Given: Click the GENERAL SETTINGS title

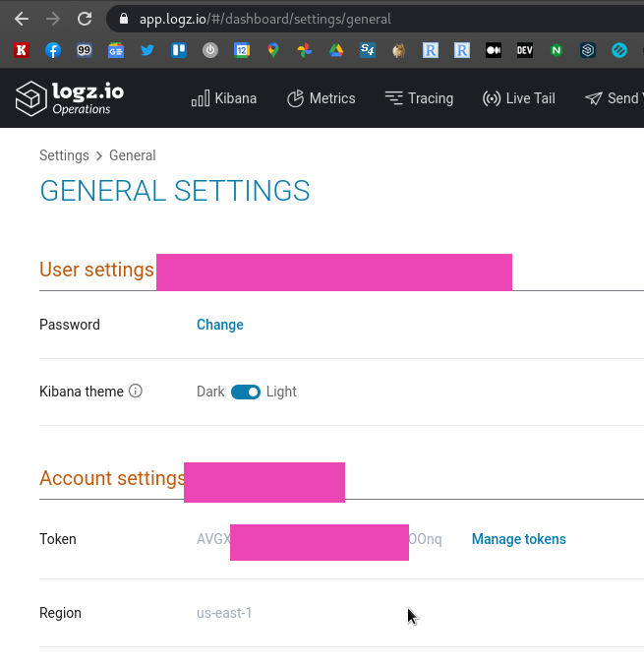Looking at the screenshot, I should (x=175, y=191).
